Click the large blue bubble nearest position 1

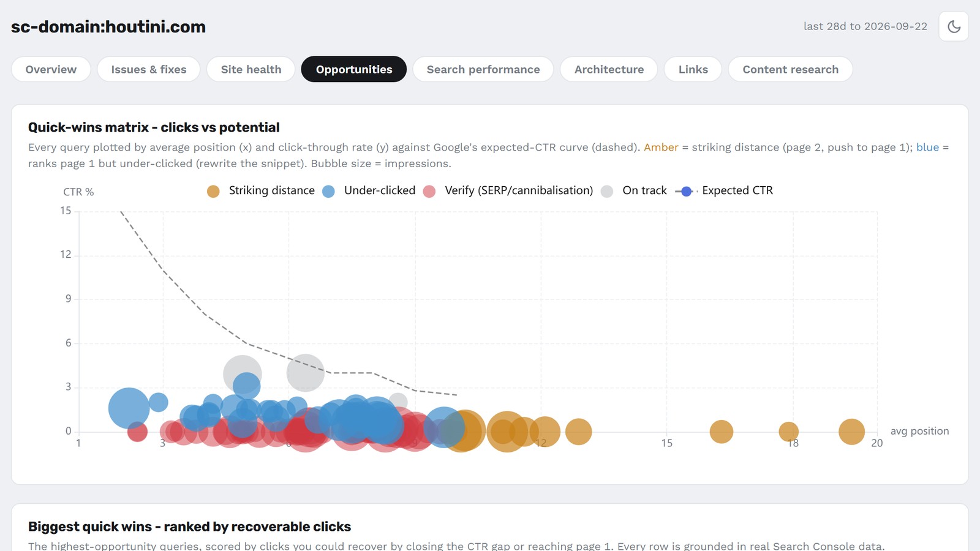[129, 408]
